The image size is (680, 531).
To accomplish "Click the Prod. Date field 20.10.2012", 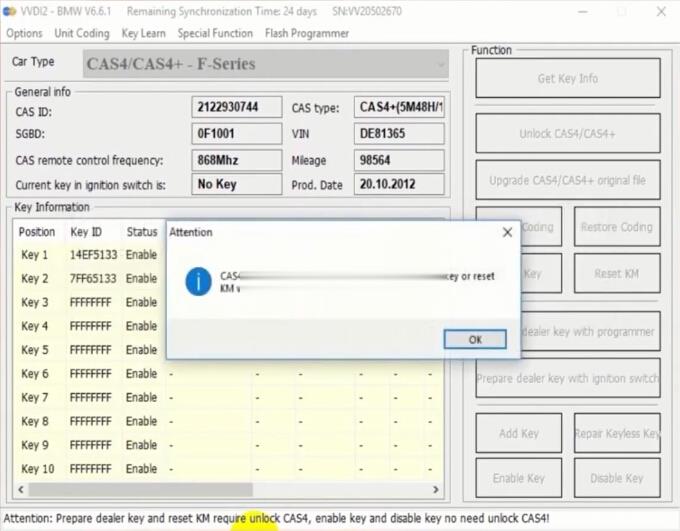I will pyautogui.click(x=399, y=184).
